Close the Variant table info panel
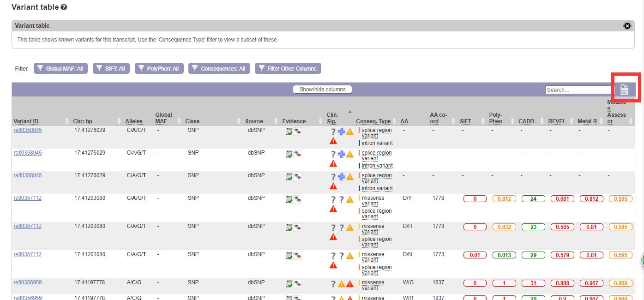 point(627,26)
